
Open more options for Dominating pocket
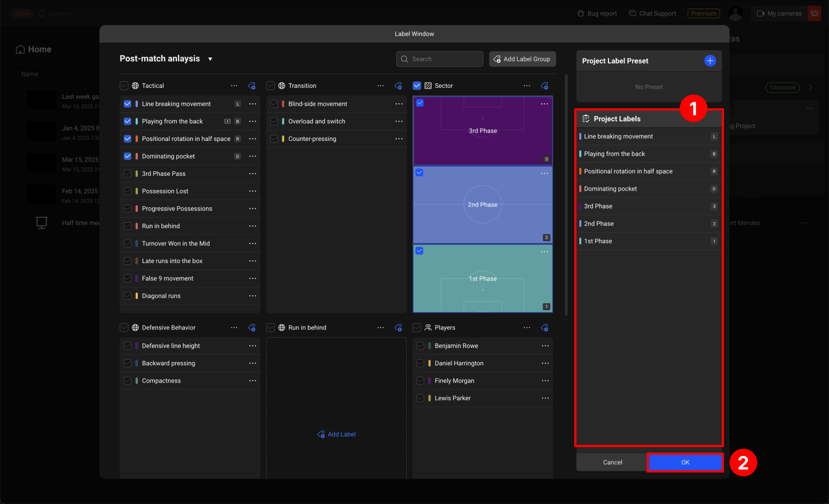pyautogui.click(x=253, y=156)
